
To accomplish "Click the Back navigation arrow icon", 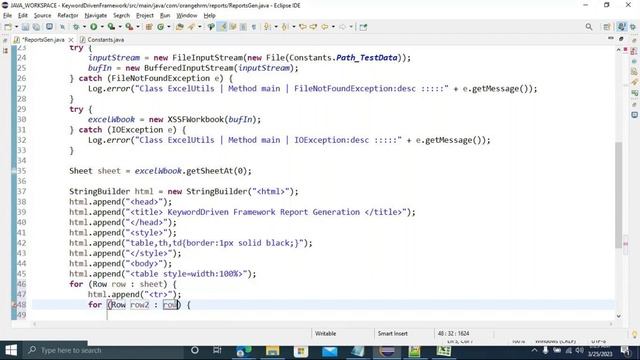I will coord(325,27).
